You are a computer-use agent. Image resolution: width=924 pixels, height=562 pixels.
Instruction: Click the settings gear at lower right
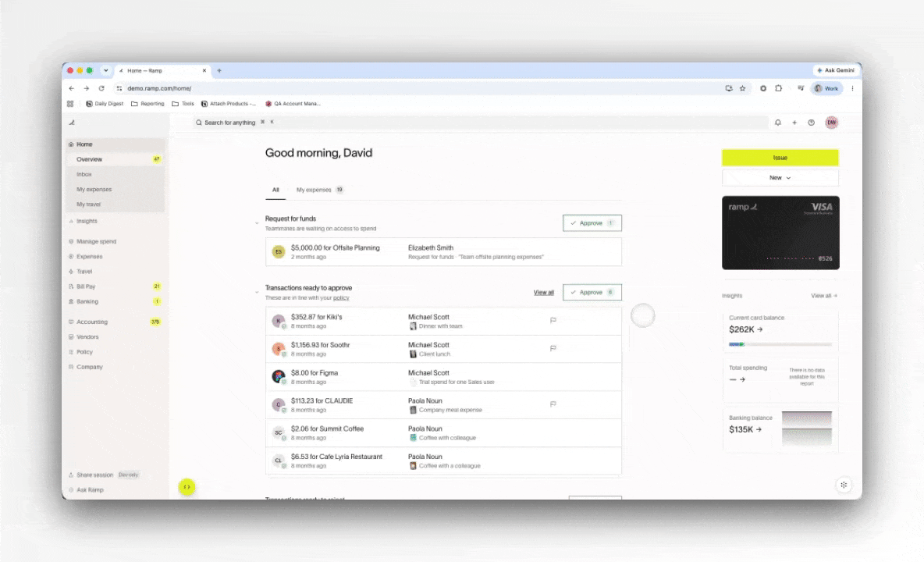tap(844, 485)
